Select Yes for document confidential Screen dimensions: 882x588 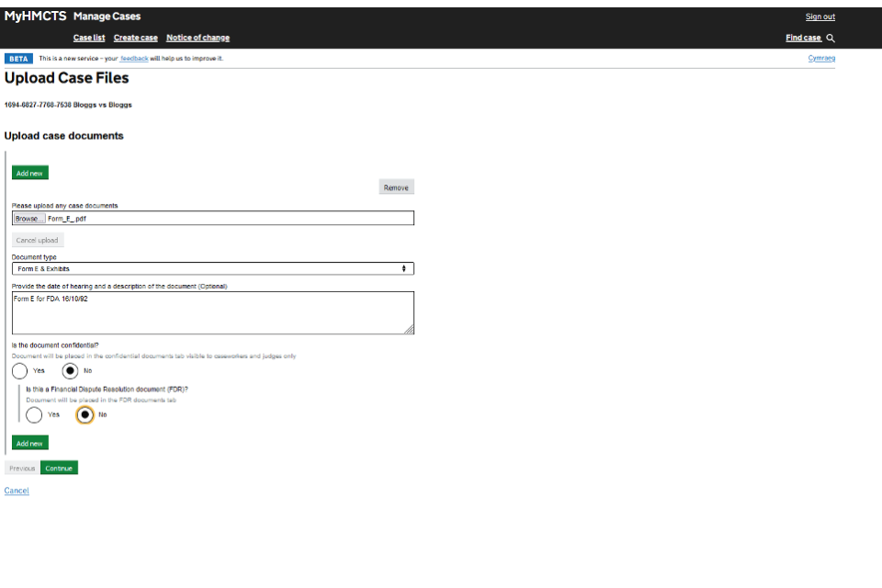[20, 371]
